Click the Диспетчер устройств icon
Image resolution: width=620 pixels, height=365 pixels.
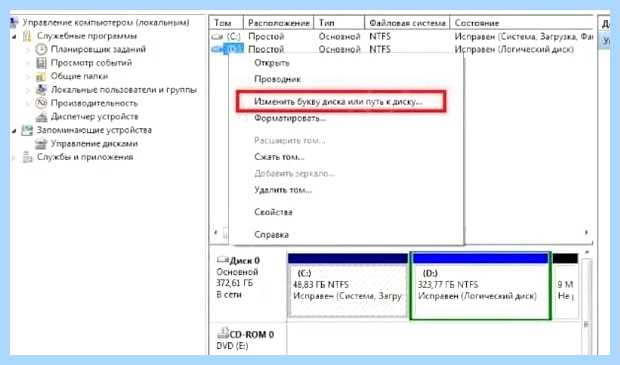coord(41,117)
